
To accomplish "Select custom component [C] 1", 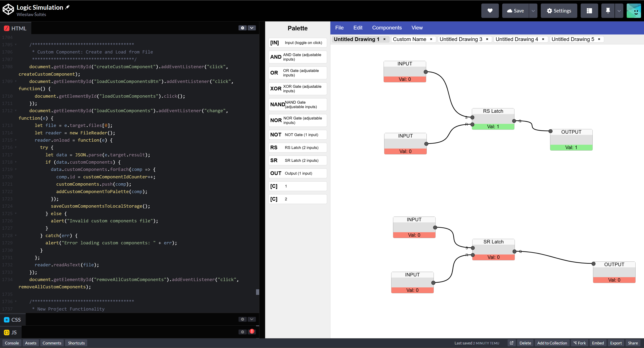I will click(x=298, y=186).
